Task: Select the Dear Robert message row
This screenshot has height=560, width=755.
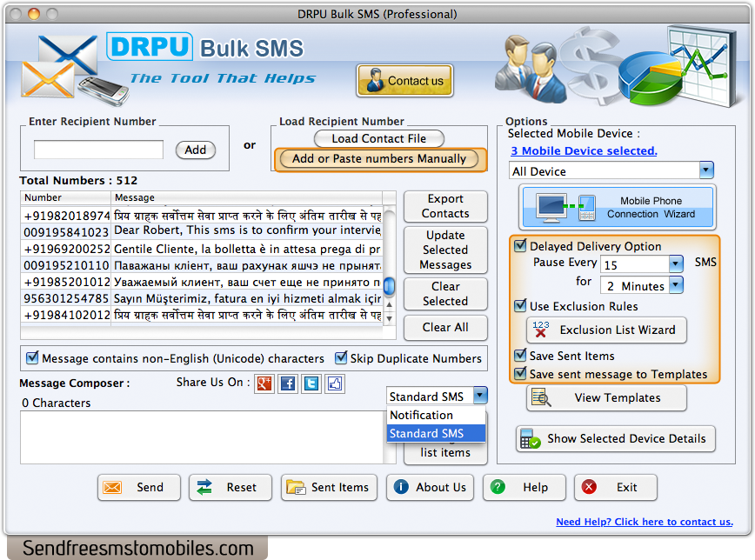Action: (x=201, y=231)
